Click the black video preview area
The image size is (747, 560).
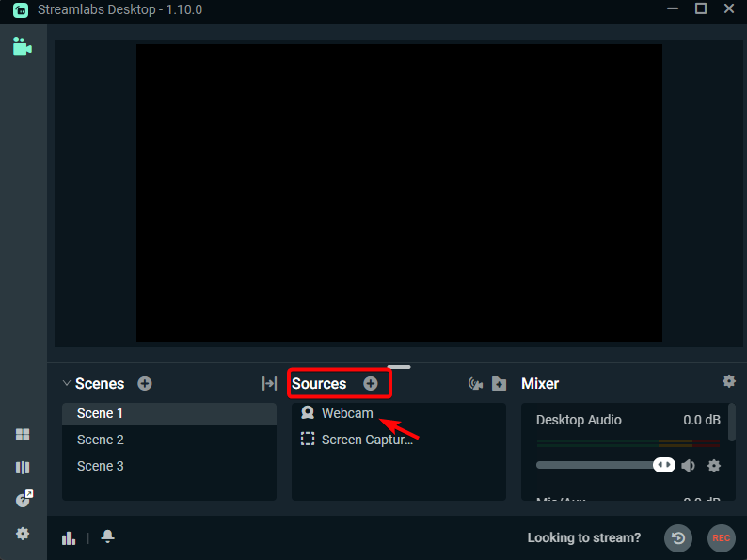click(399, 193)
